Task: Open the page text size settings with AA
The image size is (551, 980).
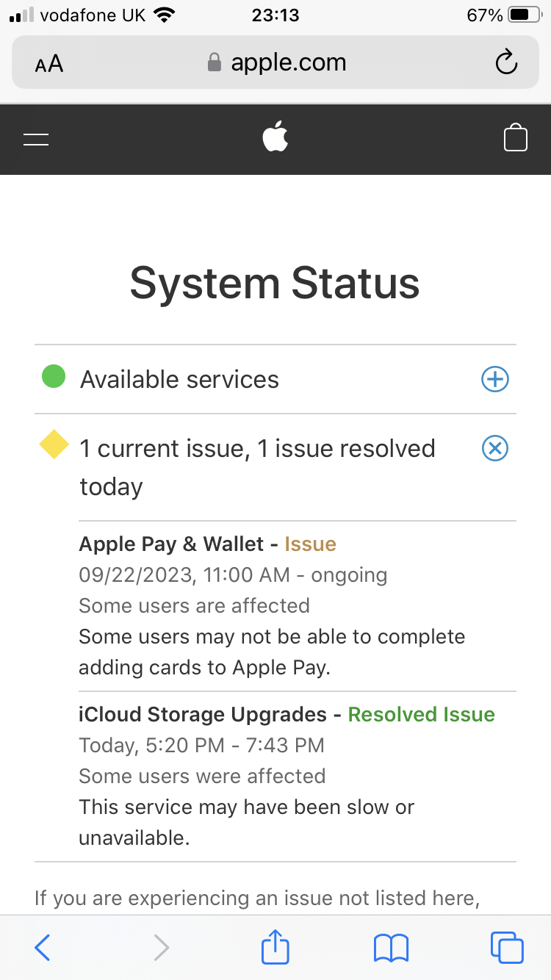Action: pyautogui.click(x=48, y=64)
